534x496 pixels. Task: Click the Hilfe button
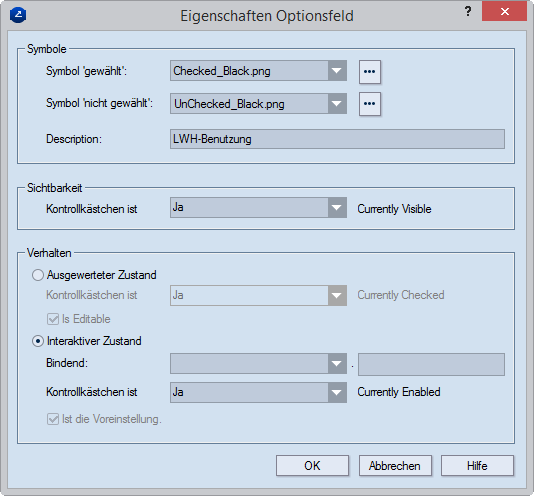[x=477, y=466]
